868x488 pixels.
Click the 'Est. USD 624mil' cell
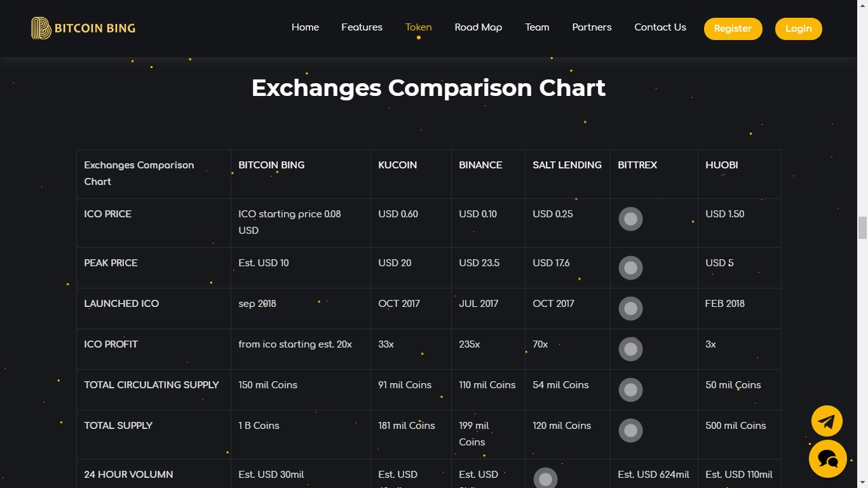[x=653, y=475]
